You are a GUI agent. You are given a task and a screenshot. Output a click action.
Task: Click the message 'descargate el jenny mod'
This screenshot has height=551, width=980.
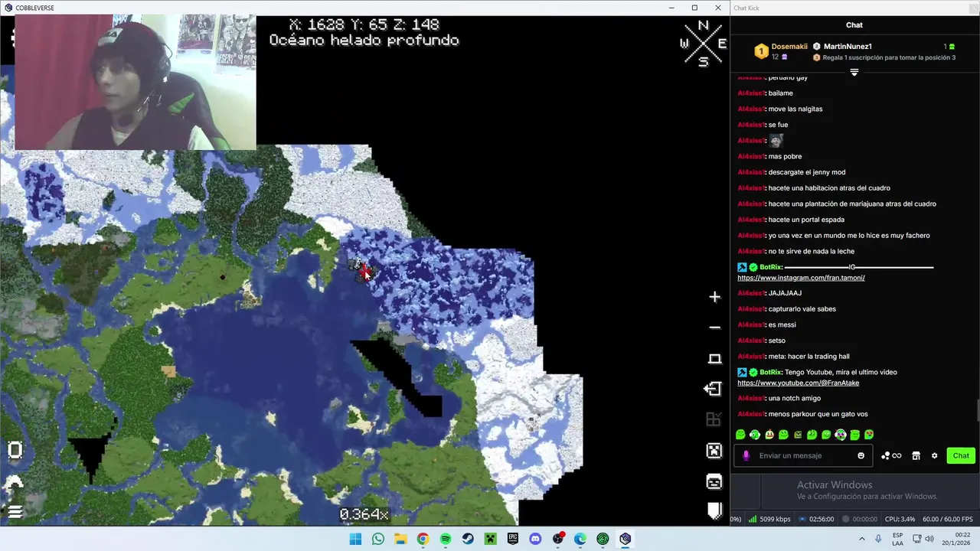coord(807,172)
